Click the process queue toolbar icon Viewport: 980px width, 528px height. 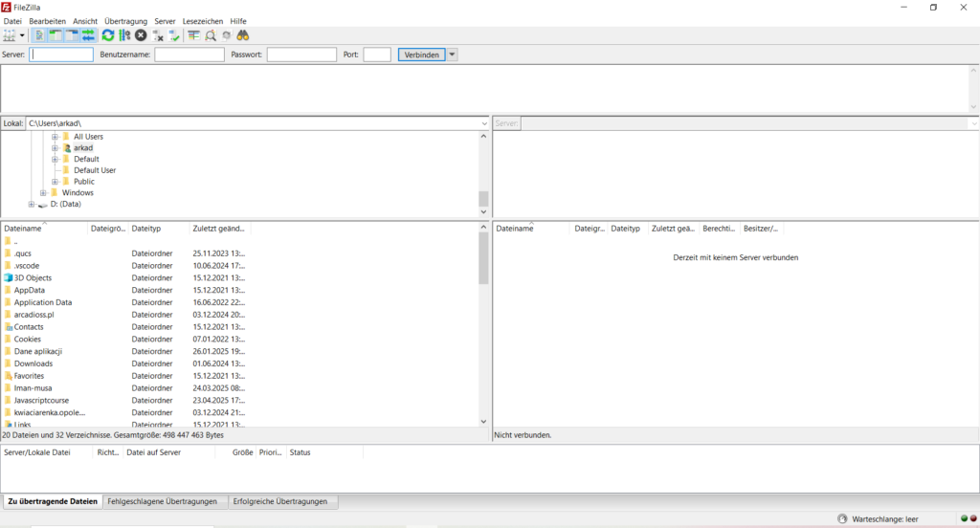click(x=124, y=35)
